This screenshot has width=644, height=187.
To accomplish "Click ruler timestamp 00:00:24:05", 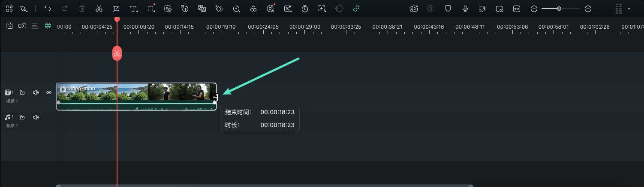I will point(263,27).
